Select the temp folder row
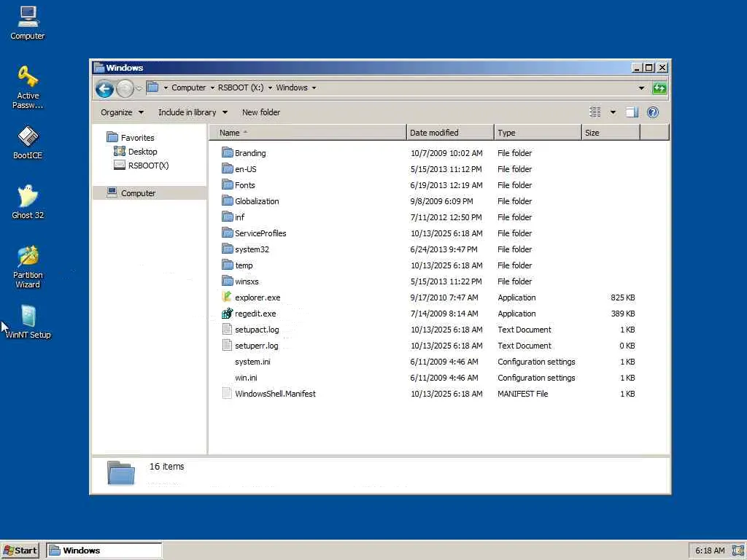Image resolution: width=747 pixels, height=560 pixels. pyautogui.click(x=429, y=265)
